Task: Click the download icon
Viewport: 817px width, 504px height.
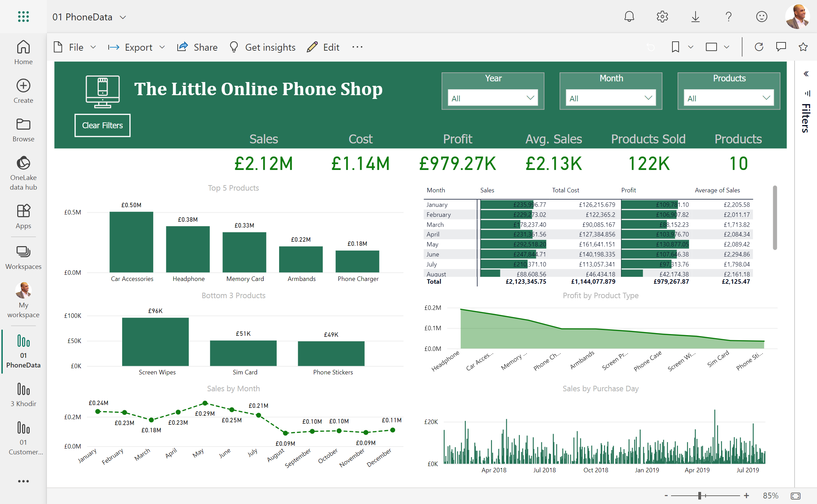Action: point(695,17)
